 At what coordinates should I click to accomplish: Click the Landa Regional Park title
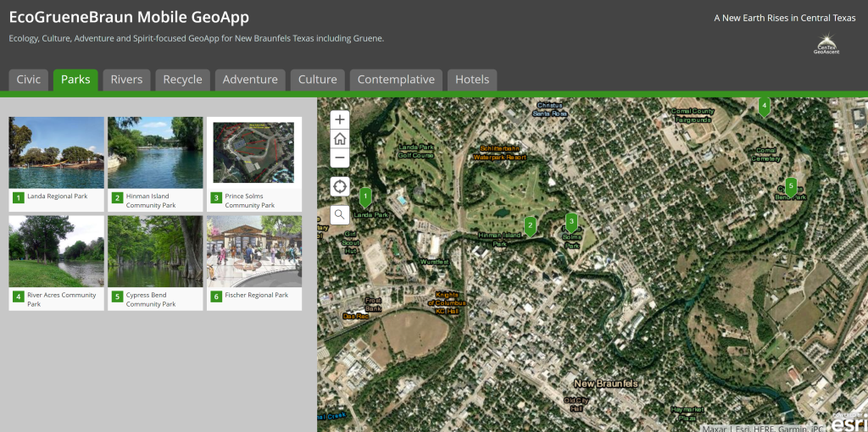[58, 197]
